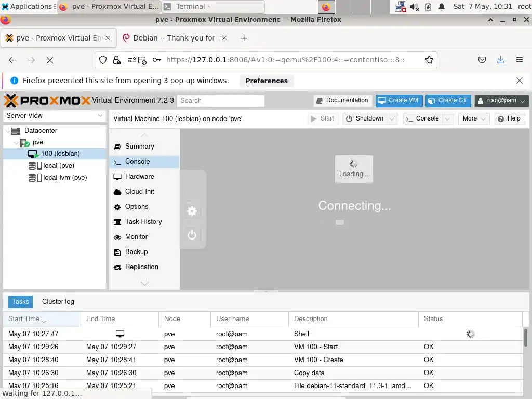This screenshot has height=399, width=532.
Task: Dismiss the pop-up blocked notification
Action: 520,81
